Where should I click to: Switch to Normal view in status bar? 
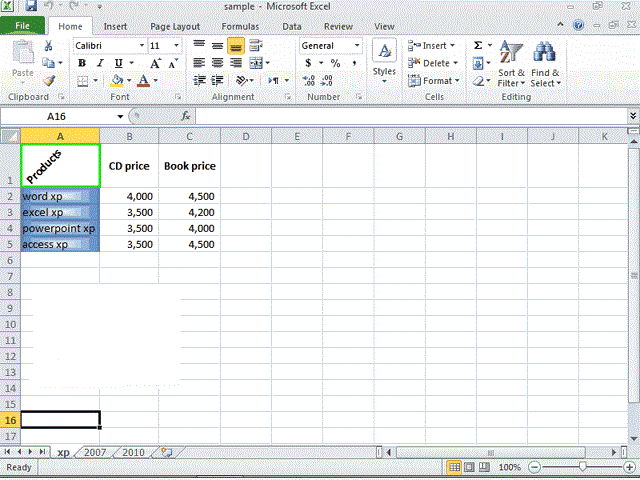pos(454,467)
